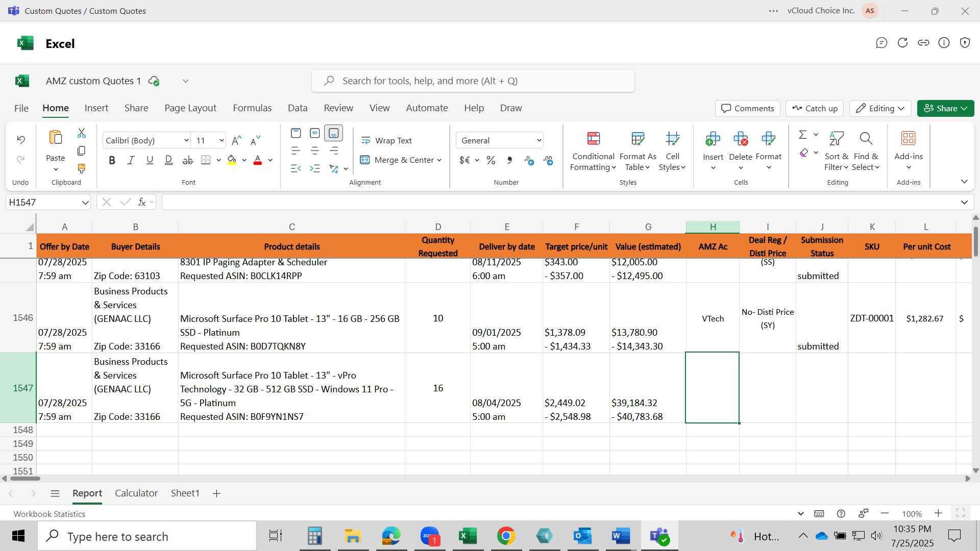This screenshot has height=551, width=980.
Task: Apply comma style format
Action: (x=509, y=160)
